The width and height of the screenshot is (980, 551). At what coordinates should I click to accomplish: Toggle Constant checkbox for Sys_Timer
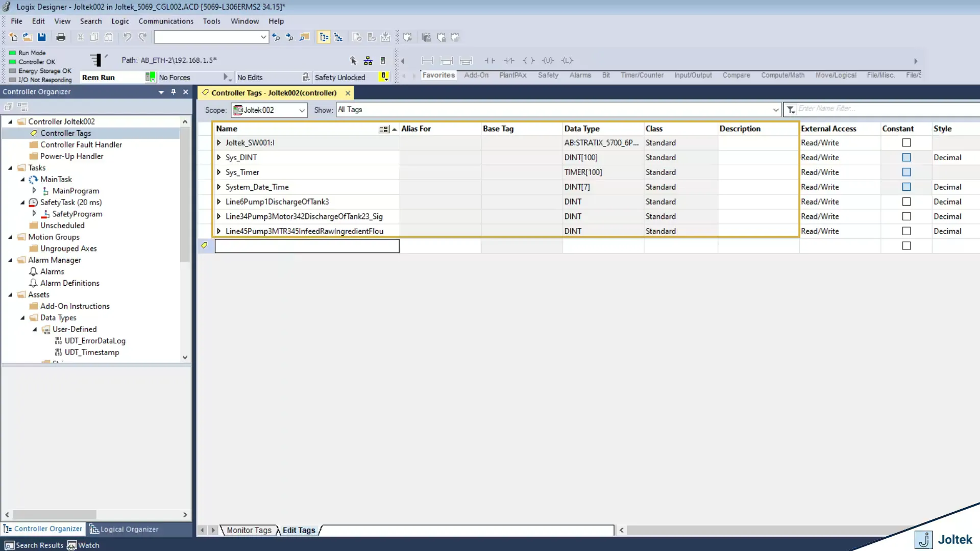click(x=906, y=172)
